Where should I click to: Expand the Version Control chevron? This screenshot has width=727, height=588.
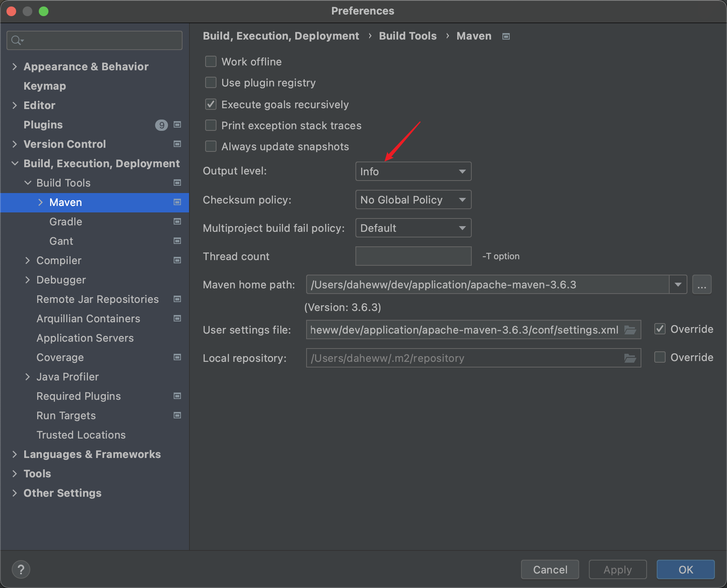click(x=15, y=144)
